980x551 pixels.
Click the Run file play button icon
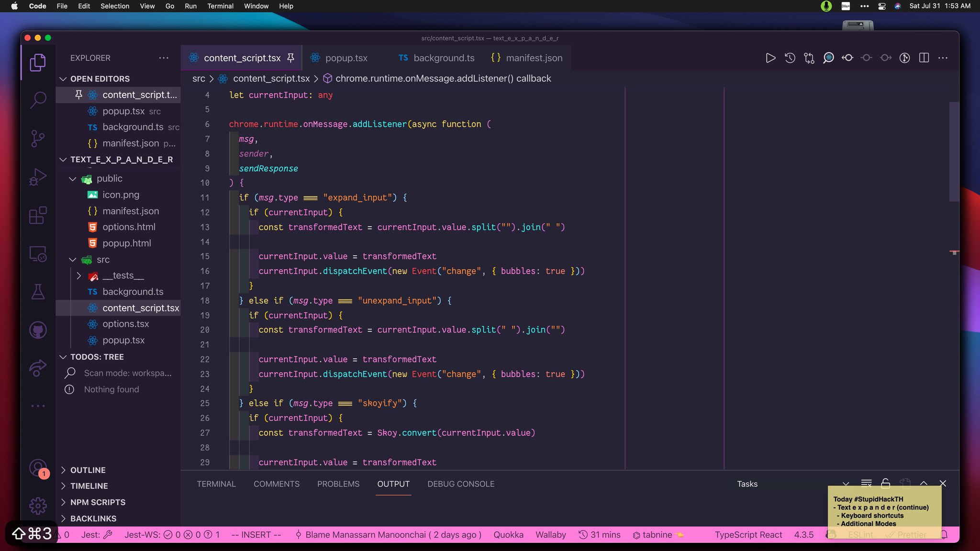[x=770, y=58]
